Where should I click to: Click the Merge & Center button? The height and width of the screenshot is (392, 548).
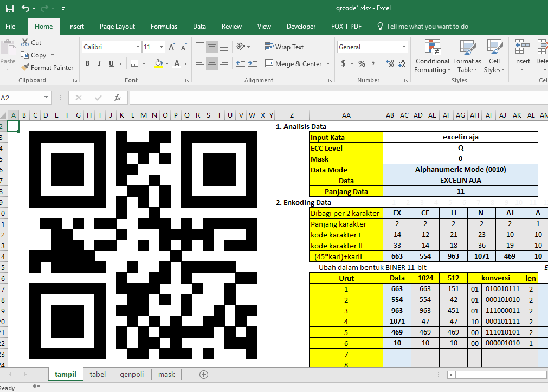(x=294, y=63)
